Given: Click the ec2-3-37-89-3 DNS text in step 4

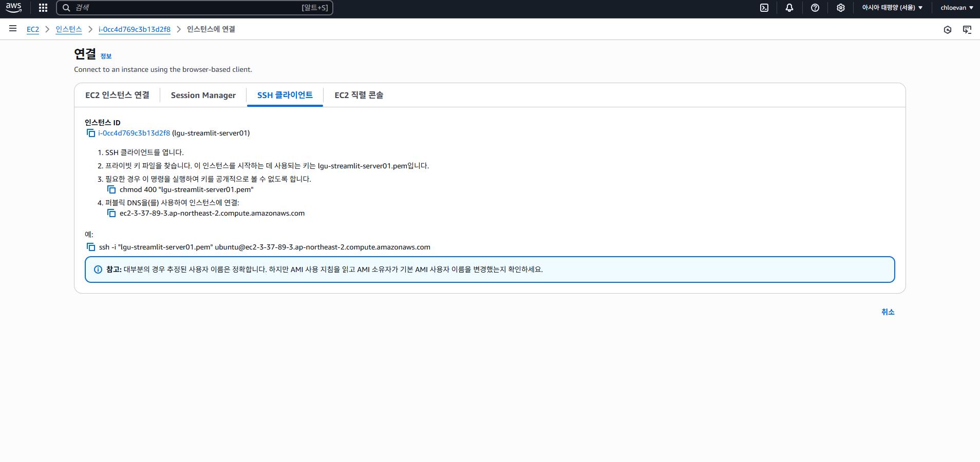Looking at the screenshot, I should pos(212,213).
